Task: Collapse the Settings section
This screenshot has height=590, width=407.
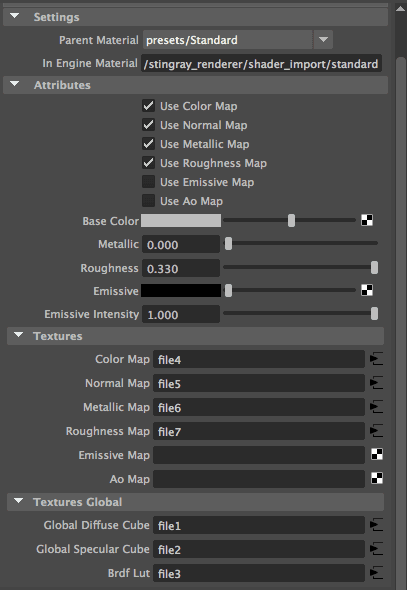Action: pyautogui.click(x=15, y=16)
